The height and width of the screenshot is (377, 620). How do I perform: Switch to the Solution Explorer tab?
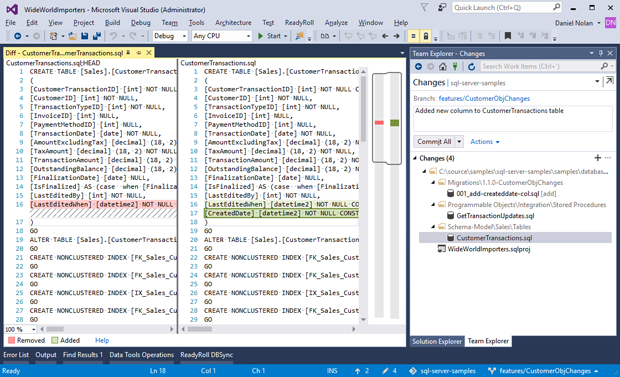click(x=437, y=341)
